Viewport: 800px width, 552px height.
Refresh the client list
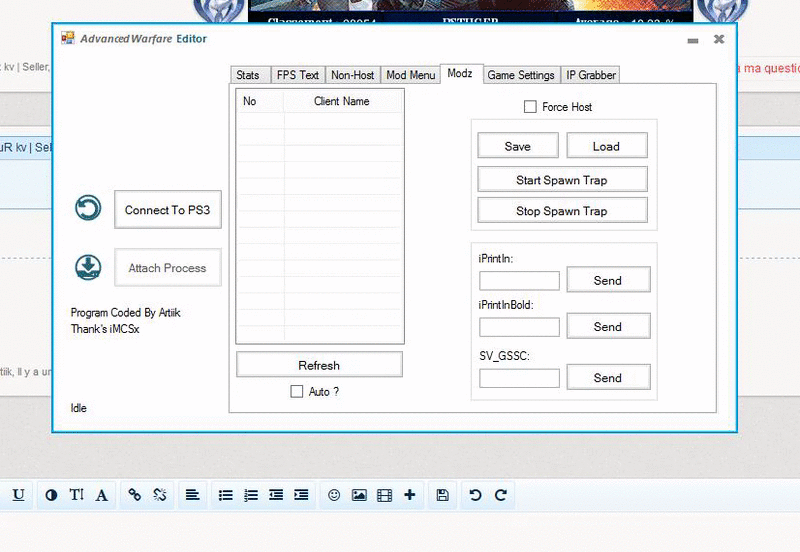(319, 365)
